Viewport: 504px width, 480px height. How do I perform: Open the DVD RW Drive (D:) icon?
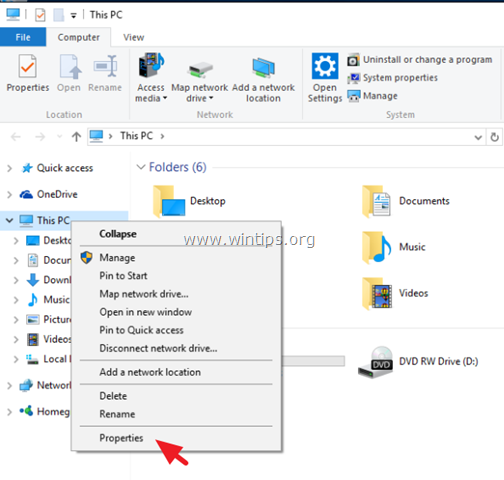tap(375, 362)
